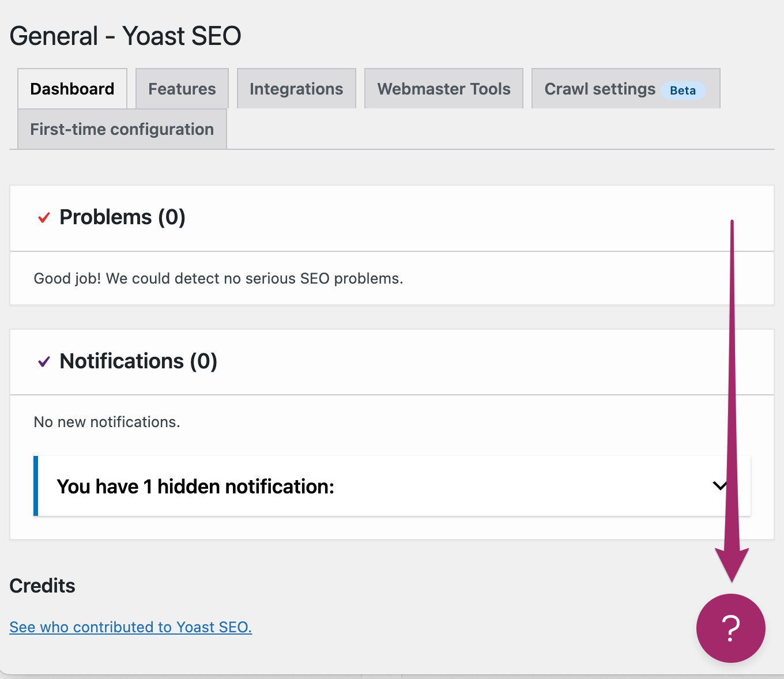Image resolution: width=784 pixels, height=679 pixels.
Task: Click the General - Yoast SEO page title
Action: click(x=125, y=35)
